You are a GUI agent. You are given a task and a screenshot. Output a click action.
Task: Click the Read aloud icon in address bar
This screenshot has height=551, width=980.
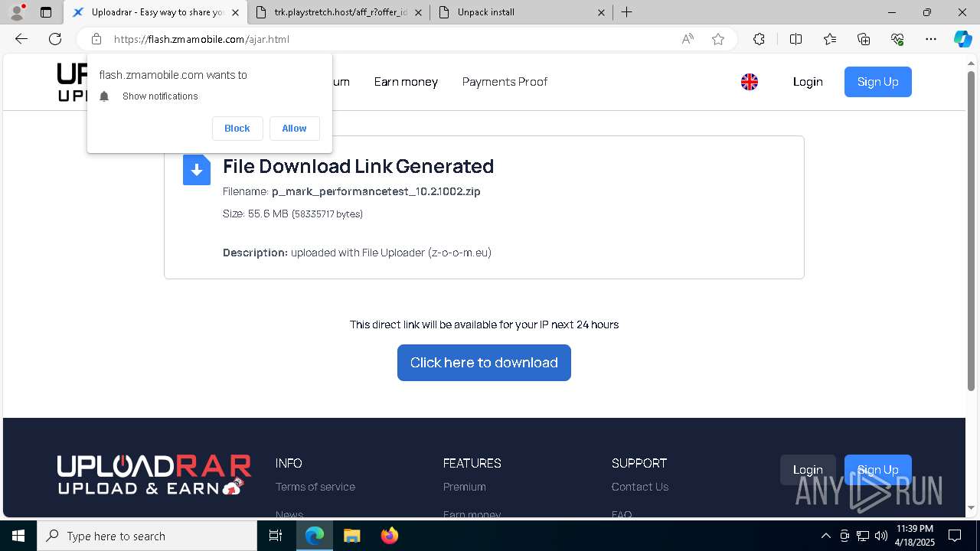pyautogui.click(x=688, y=39)
